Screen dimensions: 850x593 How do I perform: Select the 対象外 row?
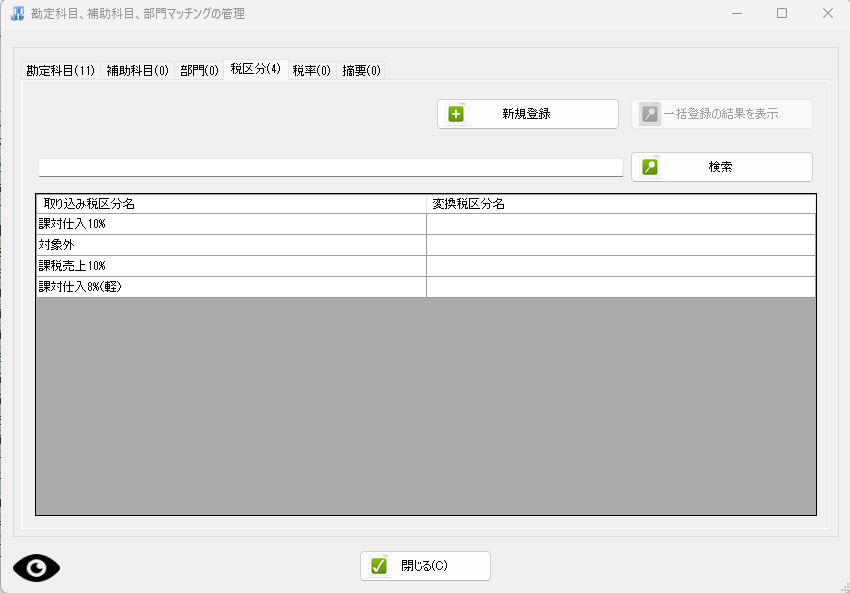[426, 245]
